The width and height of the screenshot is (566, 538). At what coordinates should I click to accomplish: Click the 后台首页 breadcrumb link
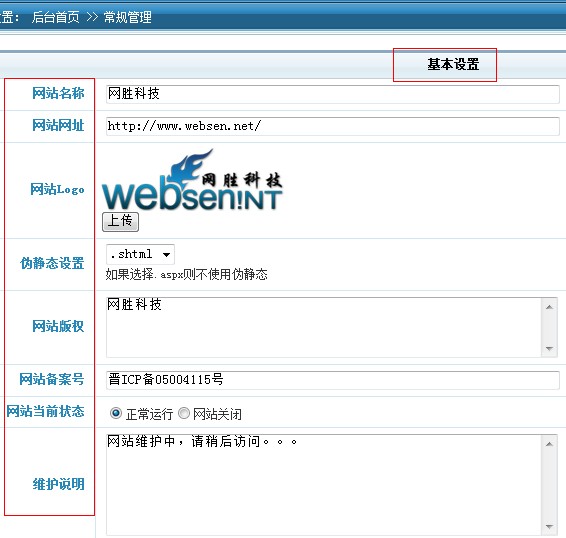click(x=56, y=17)
